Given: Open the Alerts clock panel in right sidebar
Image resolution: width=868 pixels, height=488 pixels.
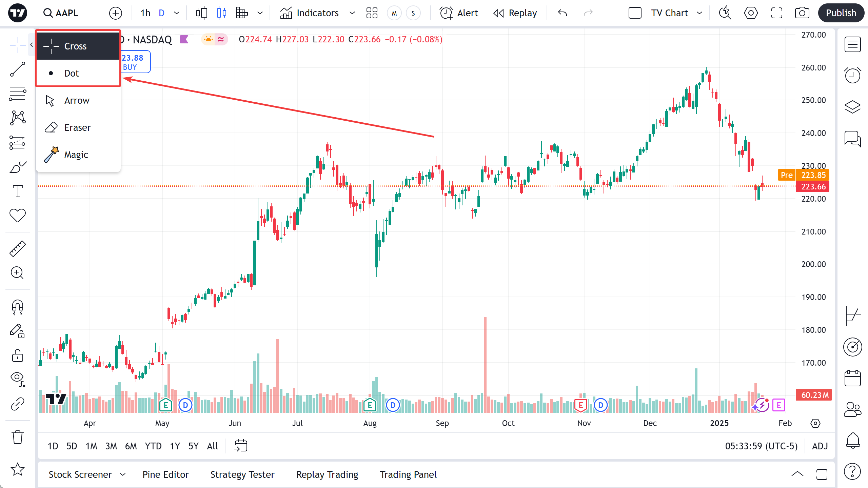Looking at the screenshot, I should click(x=852, y=75).
